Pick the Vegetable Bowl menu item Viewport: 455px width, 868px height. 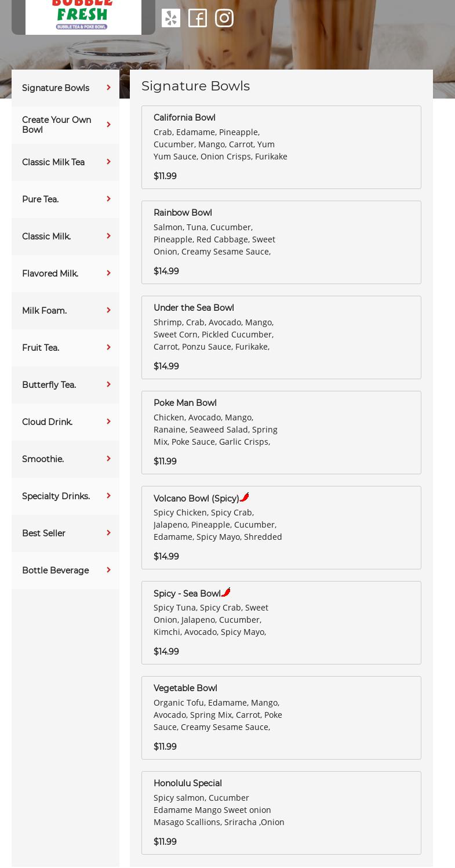click(281, 718)
